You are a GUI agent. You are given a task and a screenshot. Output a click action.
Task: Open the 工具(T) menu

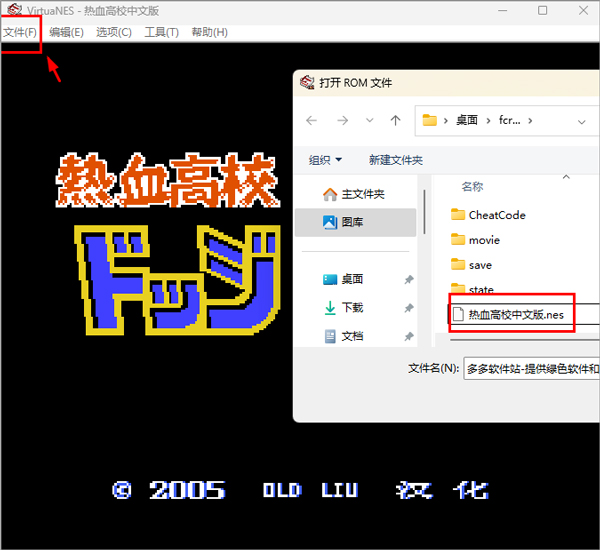pos(161,33)
